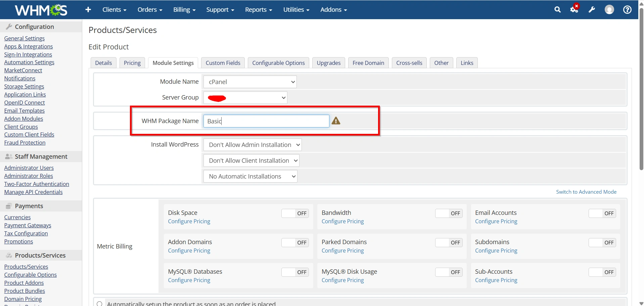Expand the Billing top menu
644x306 pixels.
(184, 10)
